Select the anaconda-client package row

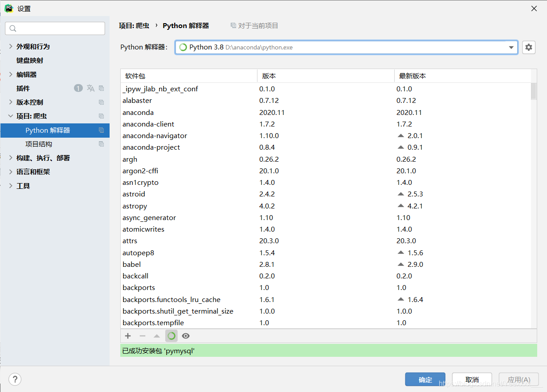(x=326, y=124)
